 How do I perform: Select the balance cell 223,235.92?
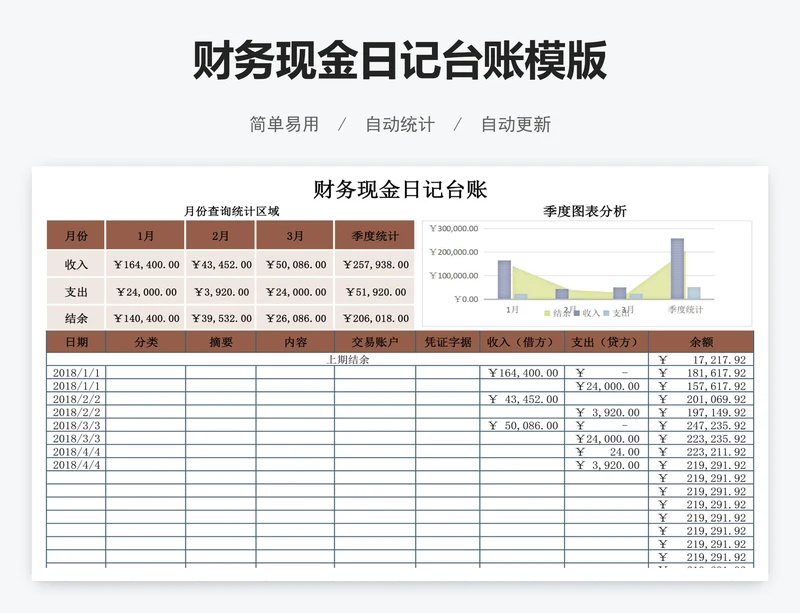[x=701, y=439]
